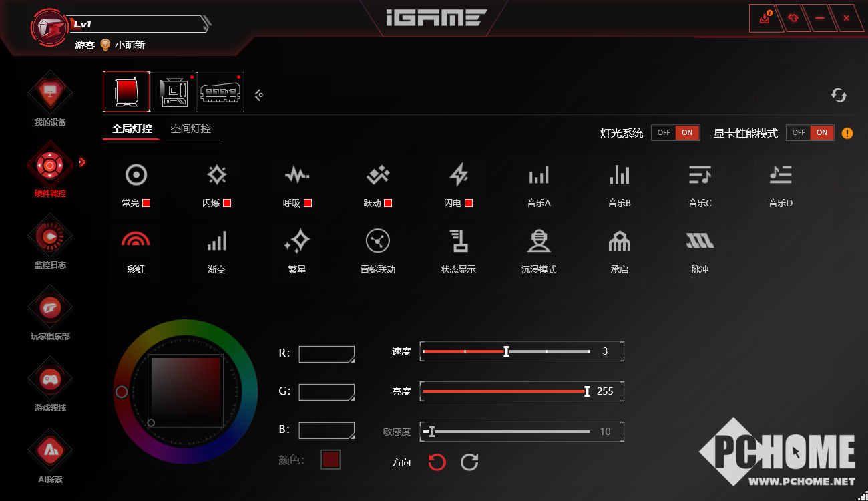Toggle the red color box beside 闪电
The image size is (868, 501).
coord(469,203)
